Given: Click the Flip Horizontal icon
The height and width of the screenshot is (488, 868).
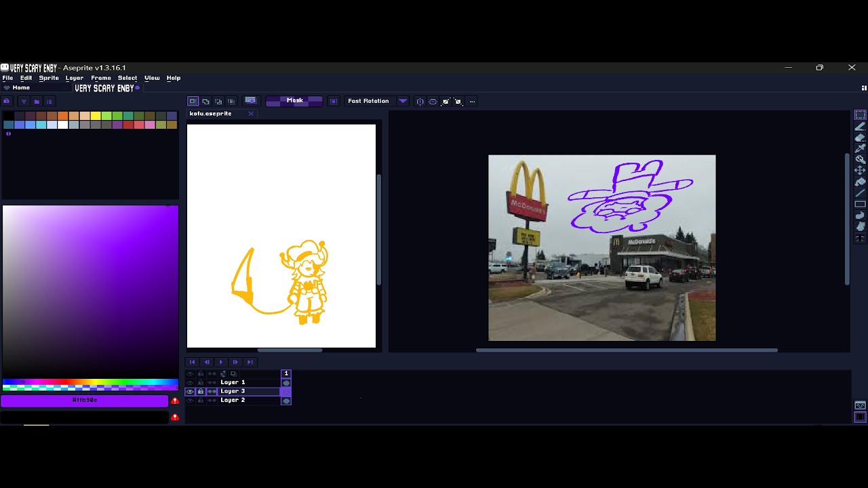Looking at the screenshot, I should pyautogui.click(x=420, y=102).
